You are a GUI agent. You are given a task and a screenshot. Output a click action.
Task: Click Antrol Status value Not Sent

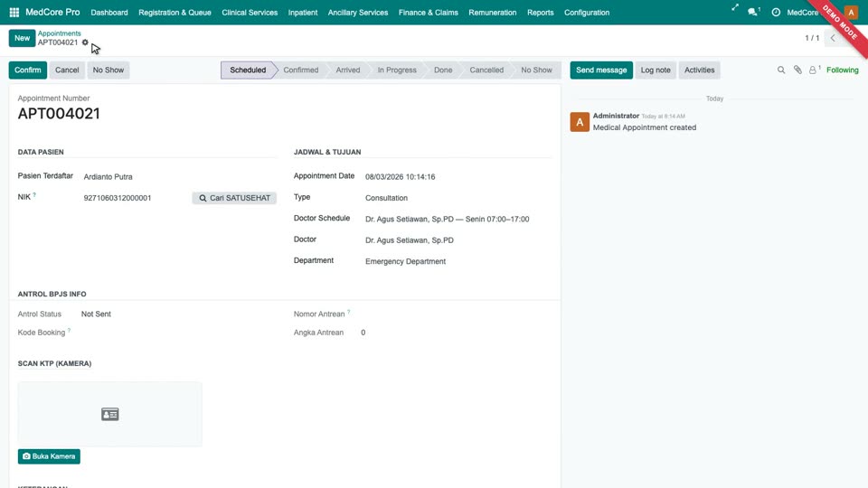(96, 314)
